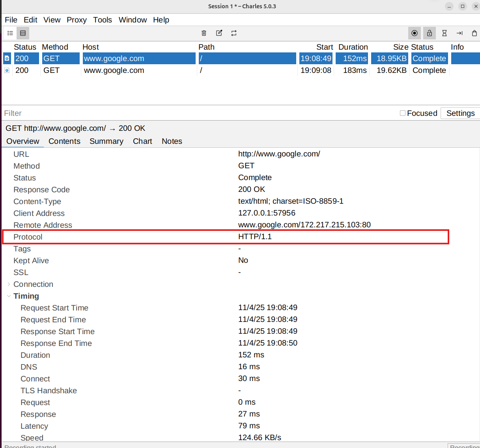Click the Breakpoints arrow icon

[459, 33]
